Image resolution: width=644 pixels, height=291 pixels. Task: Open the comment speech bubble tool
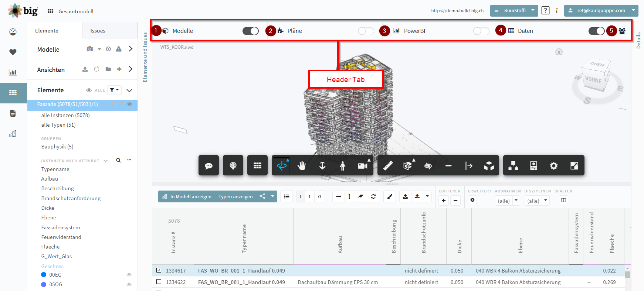click(x=209, y=165)
